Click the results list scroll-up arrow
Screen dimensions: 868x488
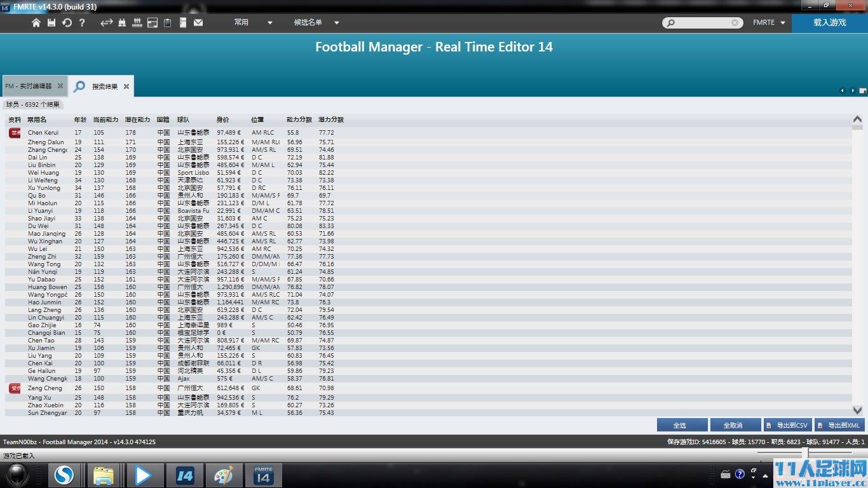point(857,119)
